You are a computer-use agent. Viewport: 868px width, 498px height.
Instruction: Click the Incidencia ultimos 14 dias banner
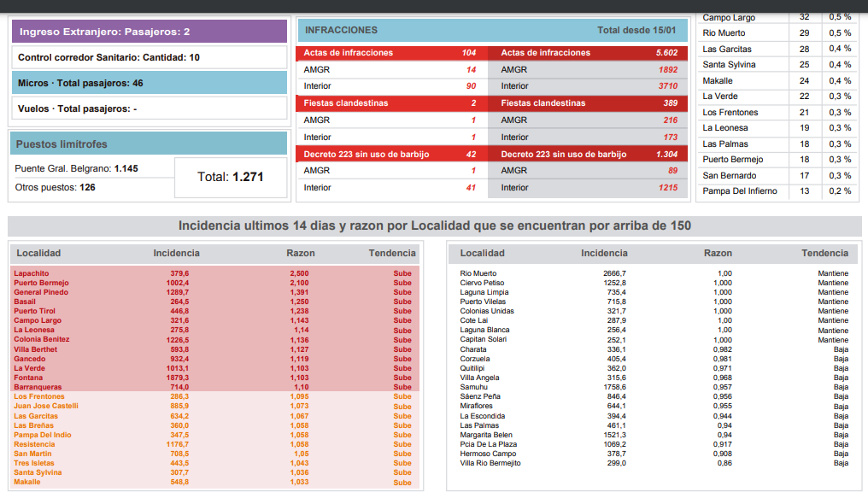tap(434, 226)
